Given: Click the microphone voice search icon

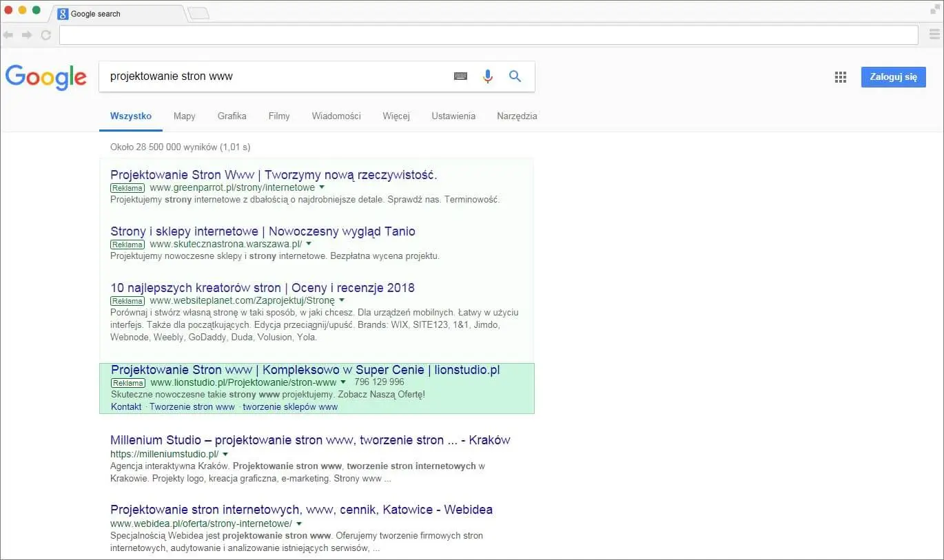Looking at the screenshot, I should [488, 76].
